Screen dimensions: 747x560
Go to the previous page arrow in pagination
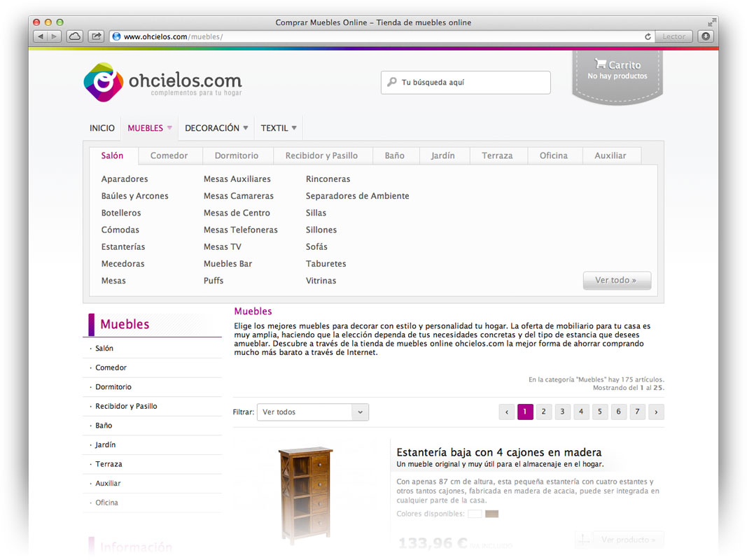click(506, 412)
